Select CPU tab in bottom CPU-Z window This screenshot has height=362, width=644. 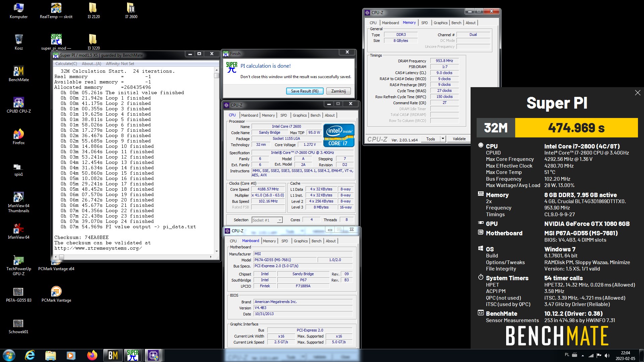pyautogui.click(x=233, y=241)
